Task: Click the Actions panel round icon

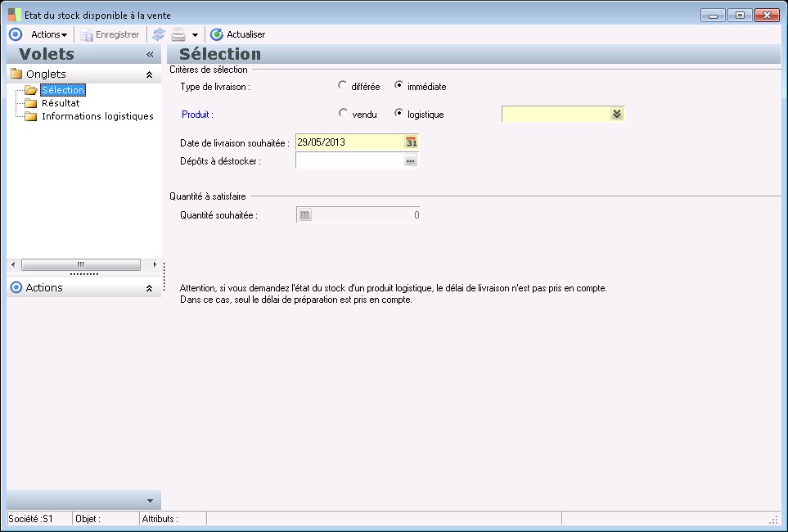Action: [16, 287]
